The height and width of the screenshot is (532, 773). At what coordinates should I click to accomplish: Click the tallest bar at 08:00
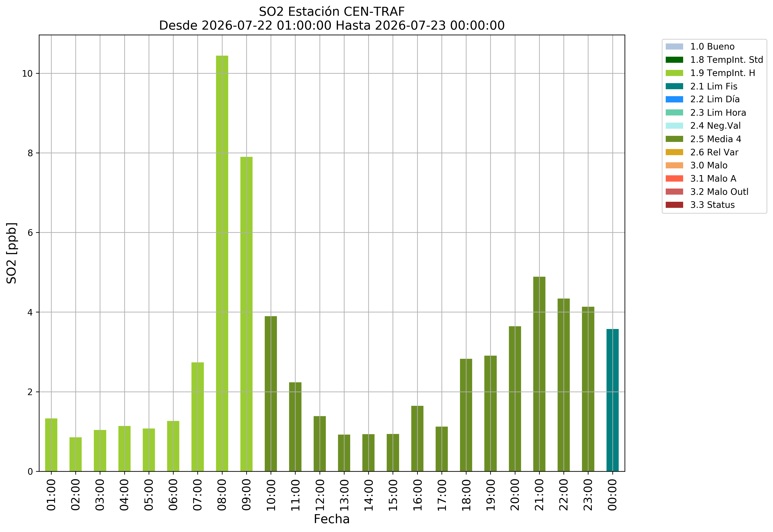coord(222,263)
